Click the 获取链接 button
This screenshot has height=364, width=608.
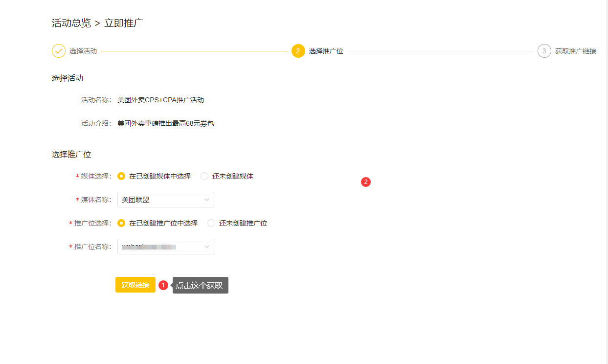click(135, 285)
